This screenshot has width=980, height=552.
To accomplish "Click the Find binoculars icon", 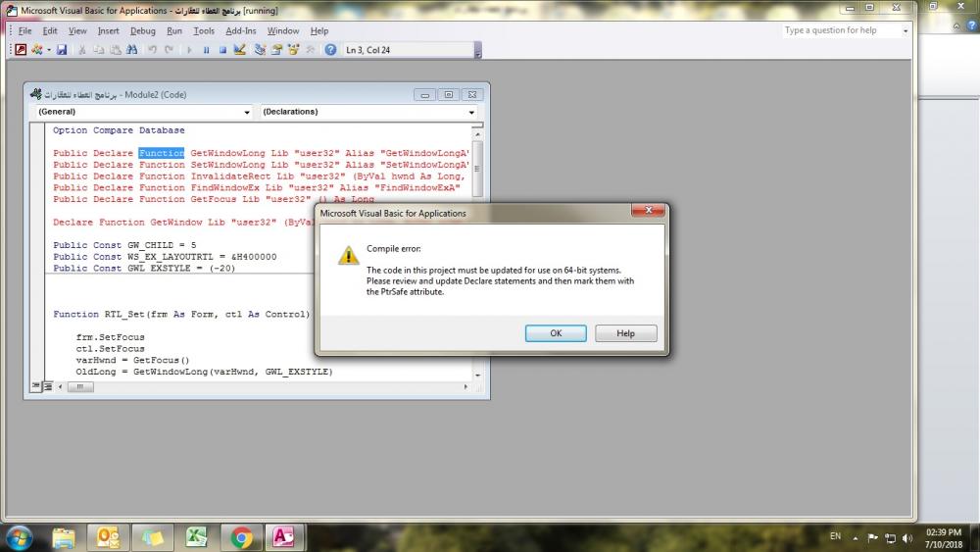I will click(132, 49).
